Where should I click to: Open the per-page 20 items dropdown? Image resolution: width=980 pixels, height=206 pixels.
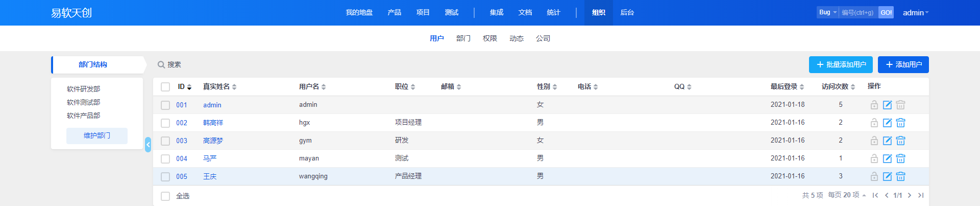(847, 195)
